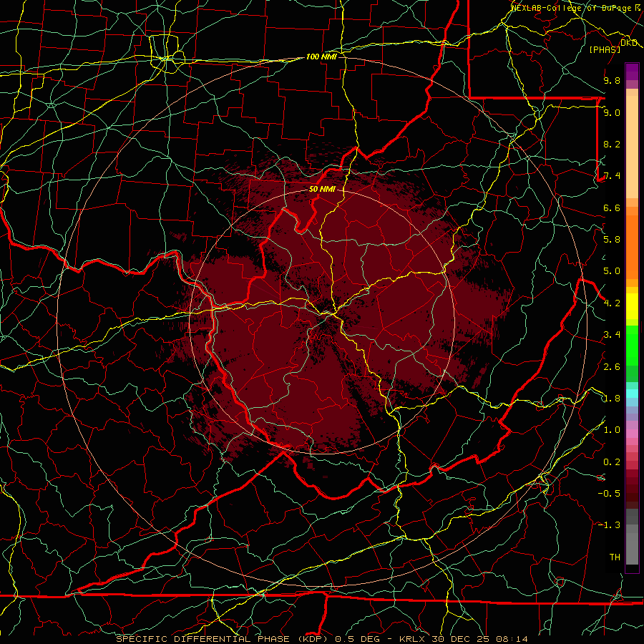
Task: Click the 5.0 scale label
Action: (x=612, y=271)
